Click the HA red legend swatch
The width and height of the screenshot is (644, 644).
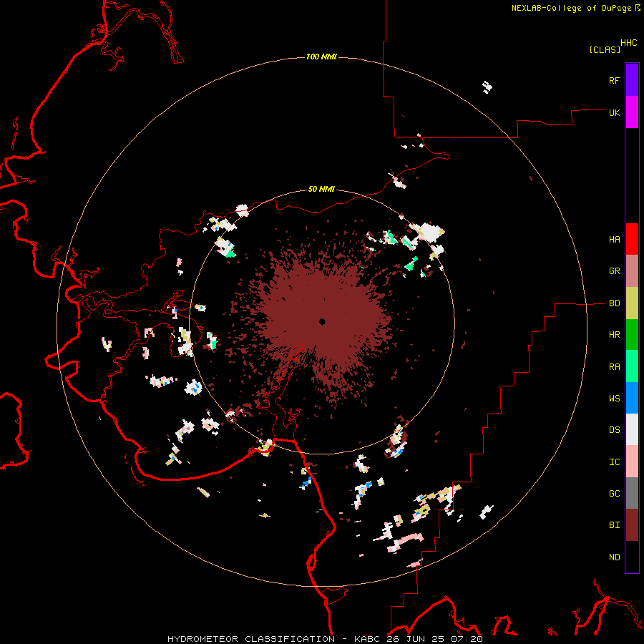pyautogui.click(x=632, y=239)
